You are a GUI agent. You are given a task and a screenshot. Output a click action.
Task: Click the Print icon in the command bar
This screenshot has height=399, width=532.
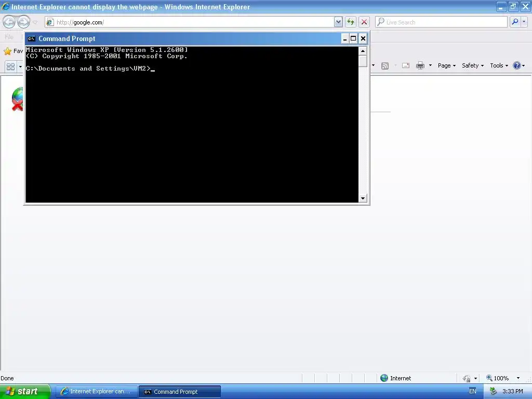coord(420,65)
